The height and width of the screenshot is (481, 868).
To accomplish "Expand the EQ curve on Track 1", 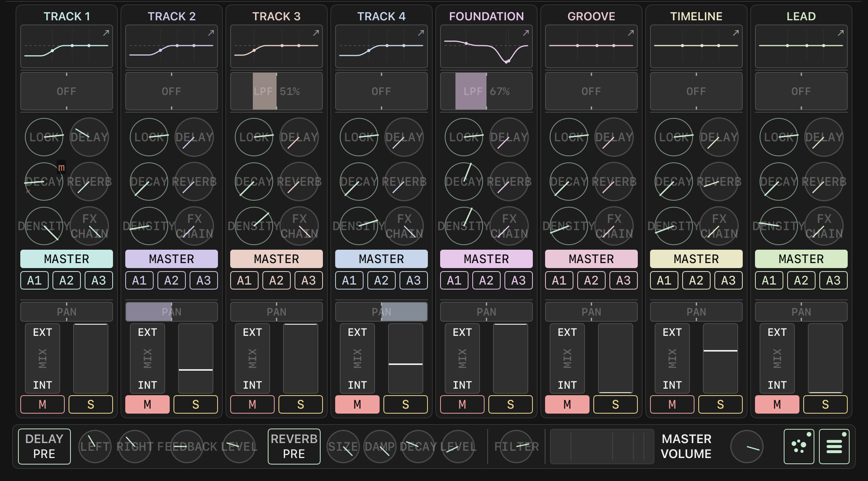I will [106, 33].
